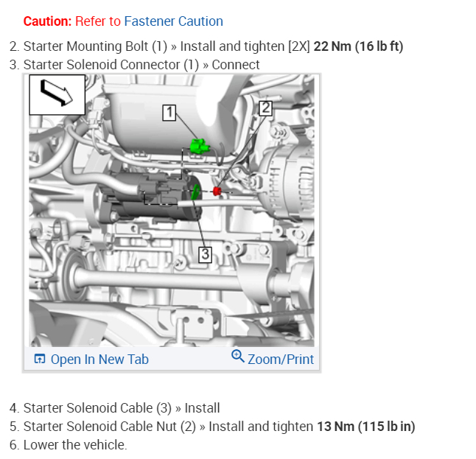
Task: Click the red cable nut in diagram
Action: pyautogui.click(x=217, y=192)
